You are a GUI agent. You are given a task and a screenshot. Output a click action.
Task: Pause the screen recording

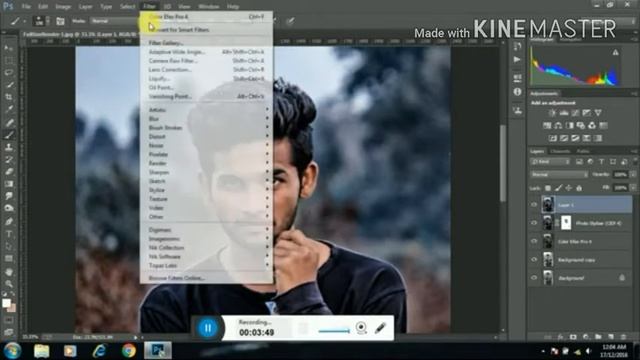(x=207, y=328)
